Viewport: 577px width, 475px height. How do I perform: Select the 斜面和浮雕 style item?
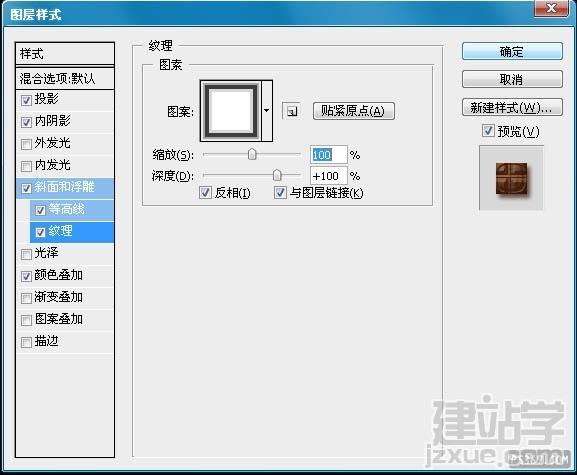click(x=65, y=188)
